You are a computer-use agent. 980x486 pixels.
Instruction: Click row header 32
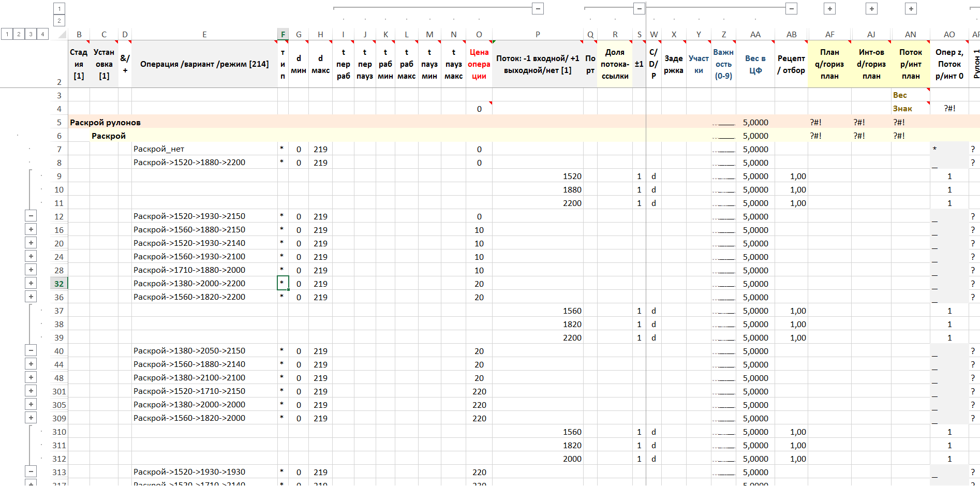tap(59, 284)
